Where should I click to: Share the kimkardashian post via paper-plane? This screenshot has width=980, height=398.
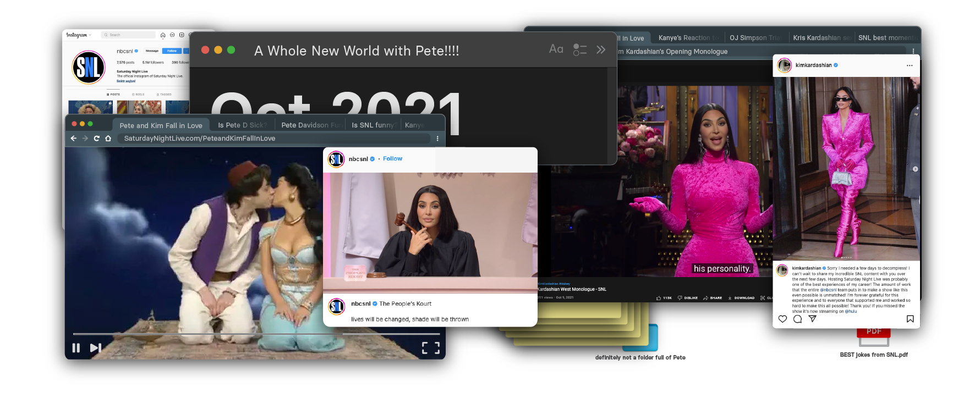click(x=812, y=319)
